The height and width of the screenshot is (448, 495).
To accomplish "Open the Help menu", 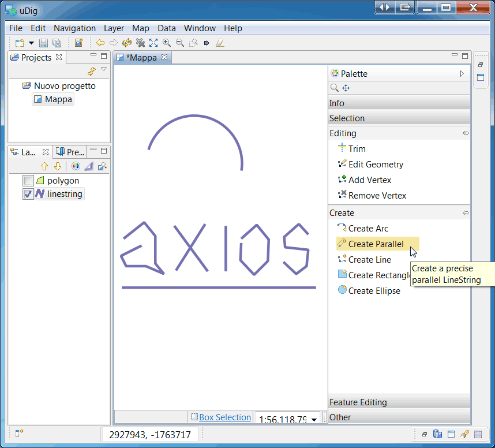I will (x=233, y=28).
